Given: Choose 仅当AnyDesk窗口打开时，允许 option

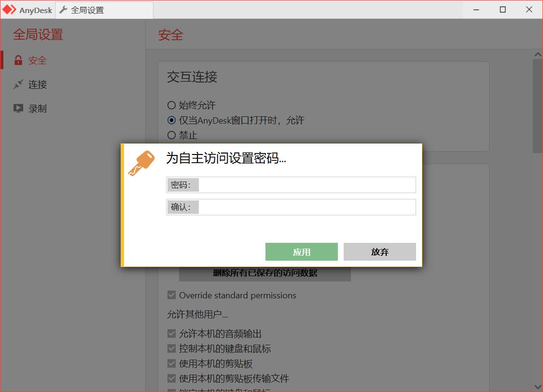Looking at the screenshot, I should pos(171,120).
